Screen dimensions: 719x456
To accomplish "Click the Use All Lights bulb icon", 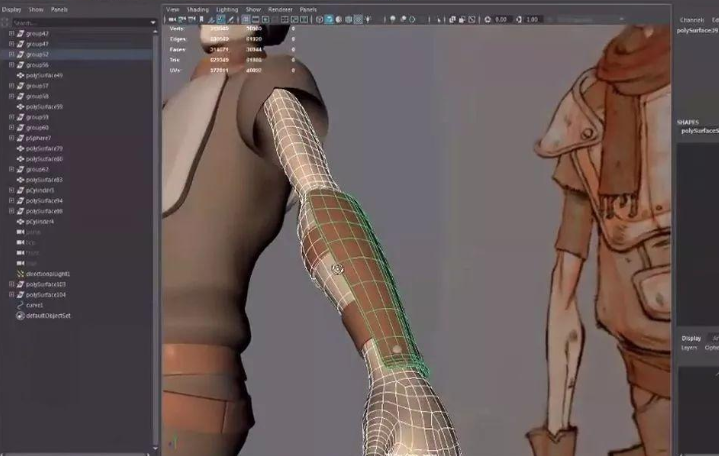I will tap(368, 19).
